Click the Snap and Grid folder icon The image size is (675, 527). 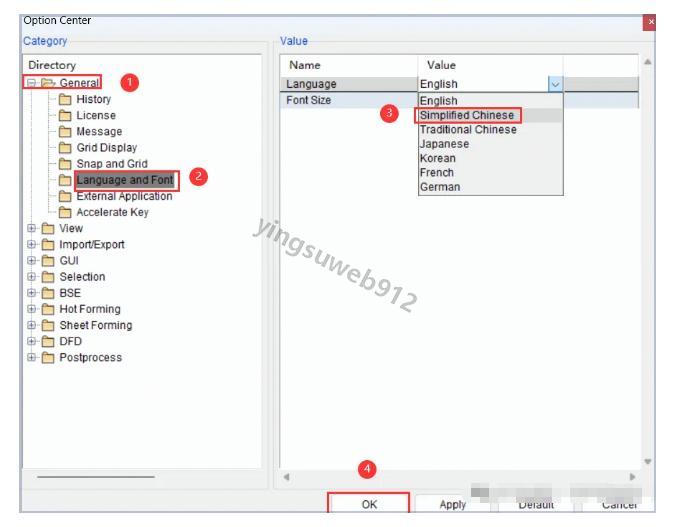pyautogui.click(x=65, y=164)
